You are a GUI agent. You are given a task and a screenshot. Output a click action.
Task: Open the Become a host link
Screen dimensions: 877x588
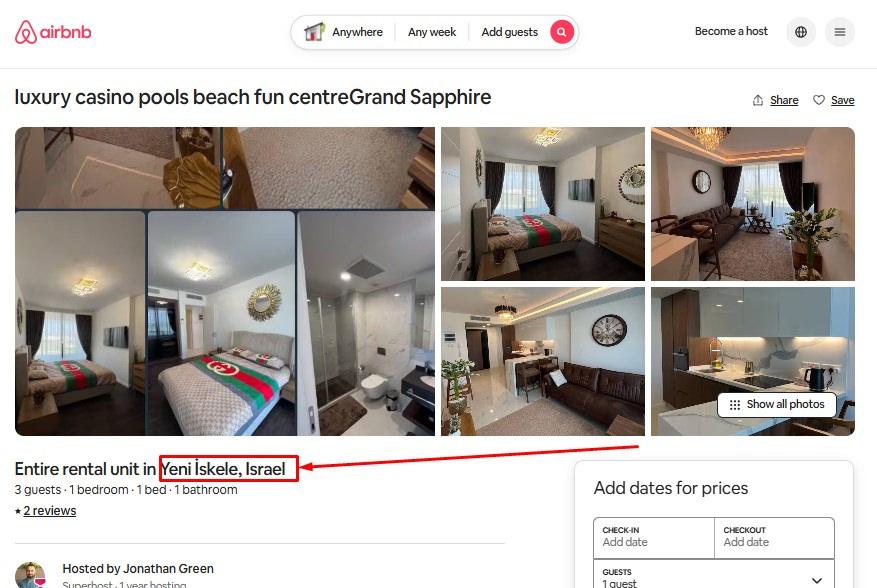coord(731,31)
